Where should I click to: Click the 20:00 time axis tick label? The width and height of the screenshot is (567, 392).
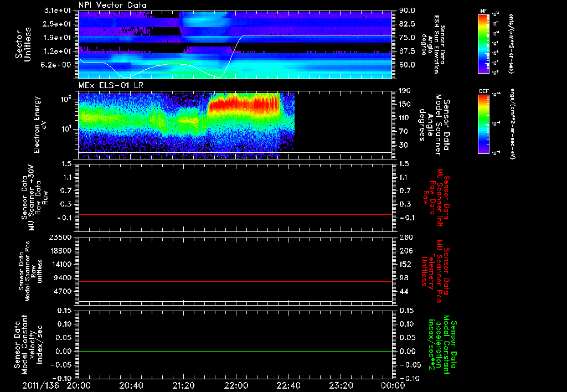[79, 385]
